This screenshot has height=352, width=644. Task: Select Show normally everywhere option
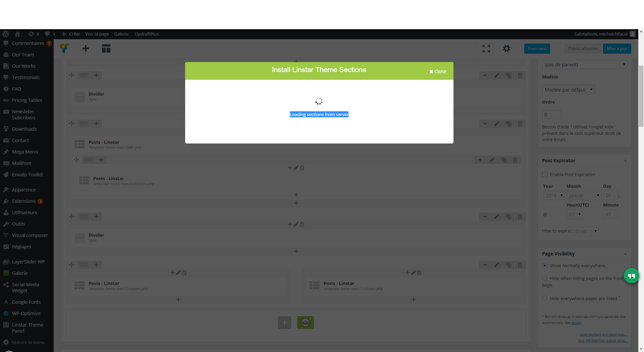(545, 266)
